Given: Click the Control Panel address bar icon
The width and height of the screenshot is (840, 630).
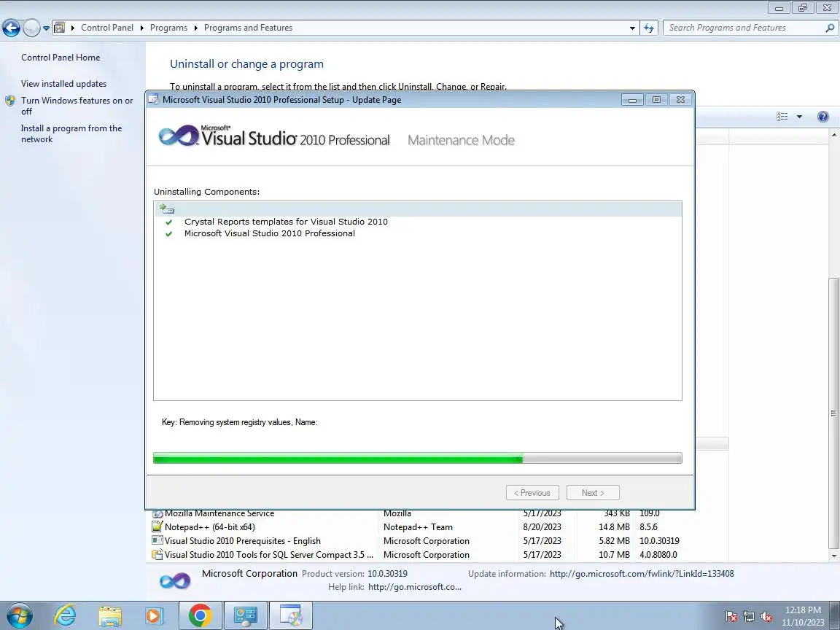Looking at the screenshot, I should 60,27.
